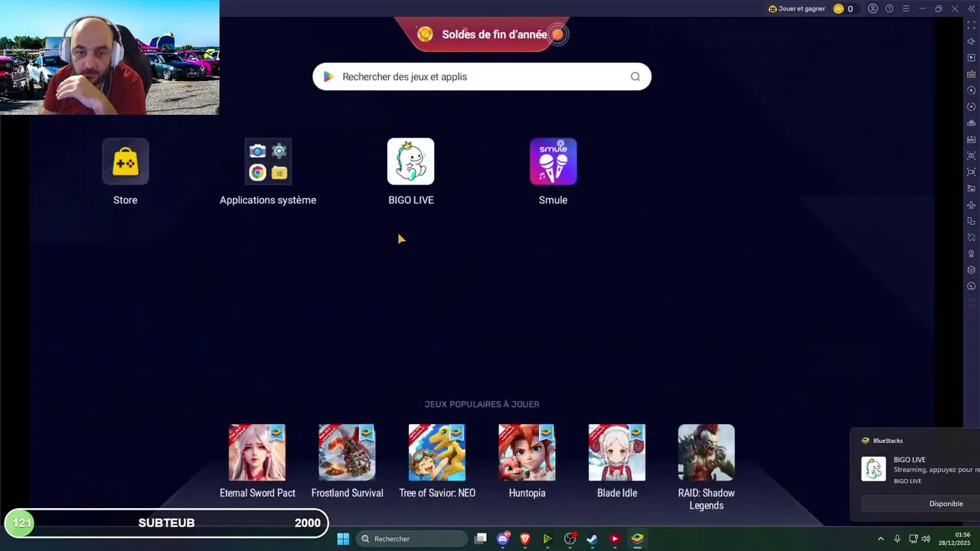Open Task View in the taskbar
Viewport: 980px width, 551px height.
(x=480, y=539)
